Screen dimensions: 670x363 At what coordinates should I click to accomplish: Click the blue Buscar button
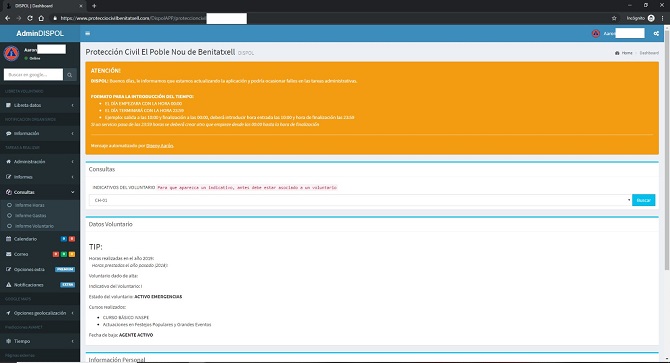[x=644, y=200]
